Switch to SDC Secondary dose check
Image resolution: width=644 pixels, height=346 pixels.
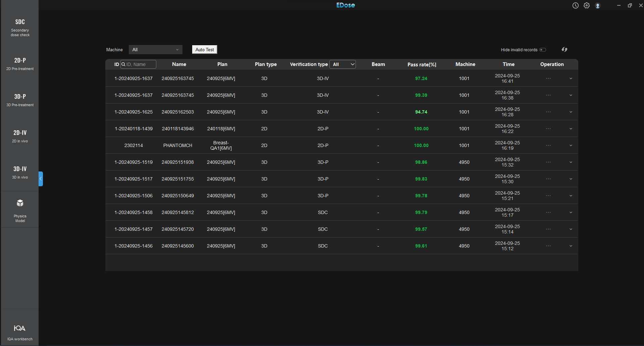coord(20,27)
